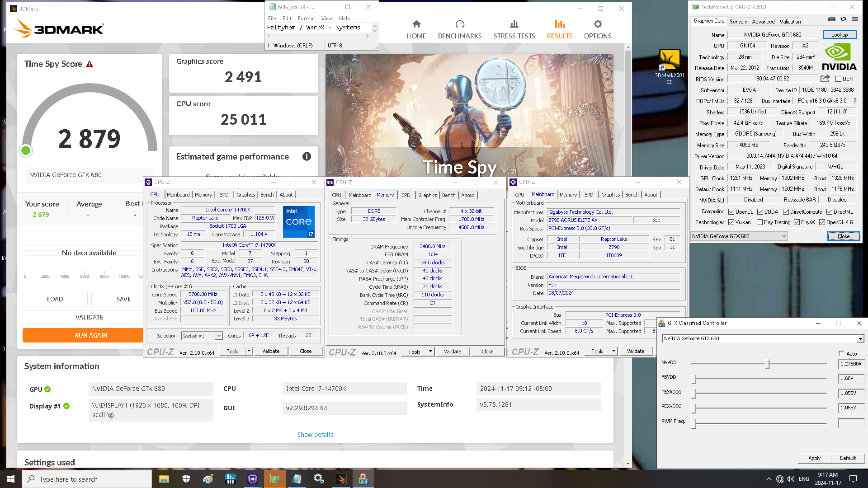Click the Time Spy Score warning triangle
The height and width of the screenshot is (488, 868).
coord(90,64)
